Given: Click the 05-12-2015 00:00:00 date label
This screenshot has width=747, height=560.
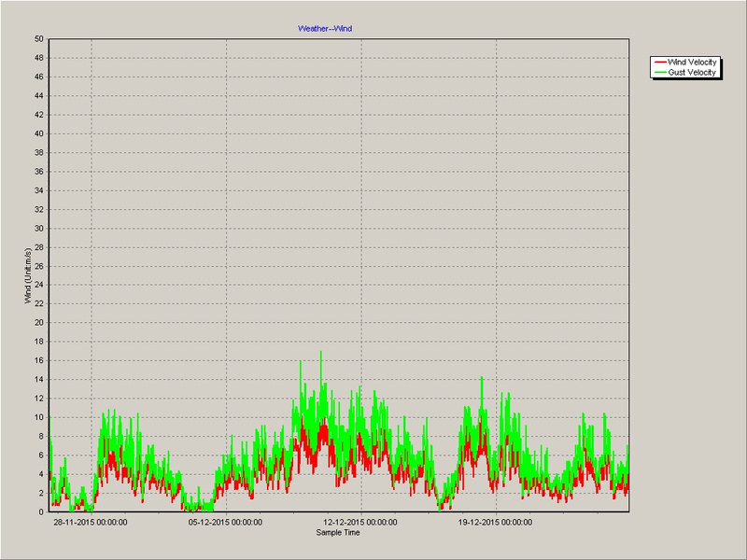Looking at the screenshot, I should tap(225, 523).
